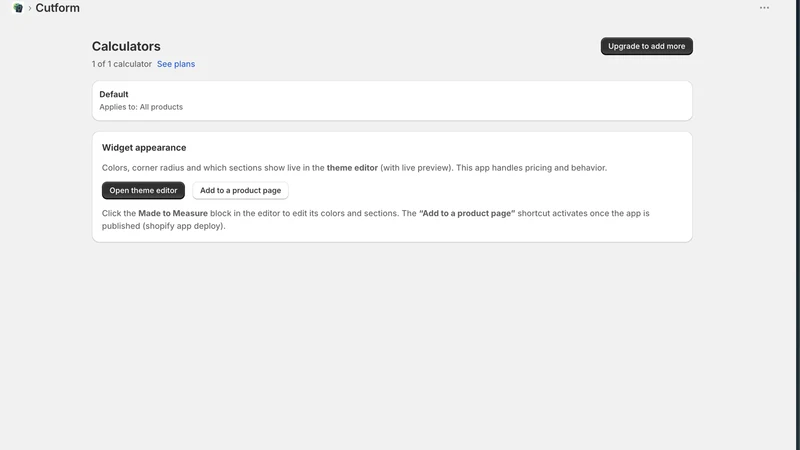Click the Open theme editor button

click(x=143, y=190)
